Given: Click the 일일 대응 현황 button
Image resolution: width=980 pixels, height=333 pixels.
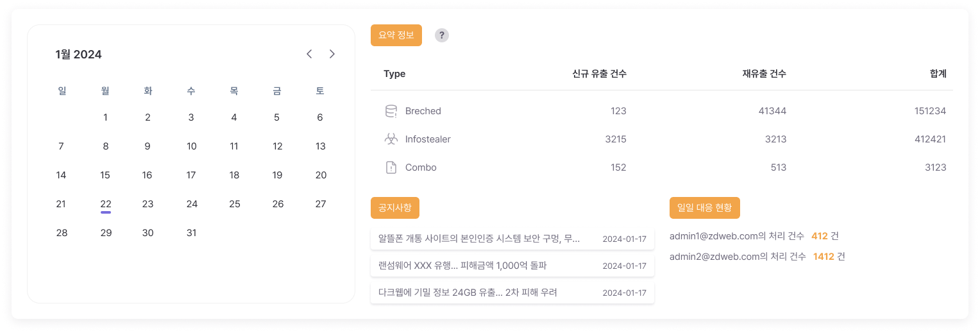Looking at the screenshot, I should click(x=704, y=208).
